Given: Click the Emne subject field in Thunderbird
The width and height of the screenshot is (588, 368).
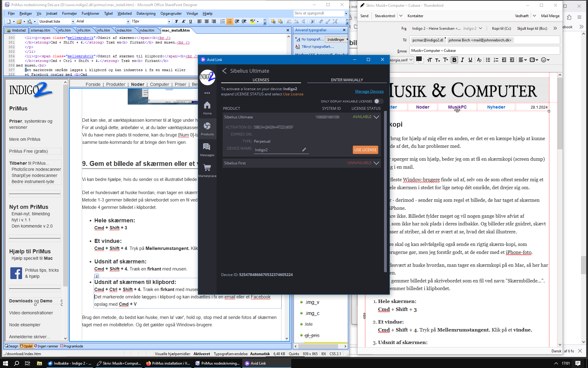Looking at the screenshot, I should (485, 51).
